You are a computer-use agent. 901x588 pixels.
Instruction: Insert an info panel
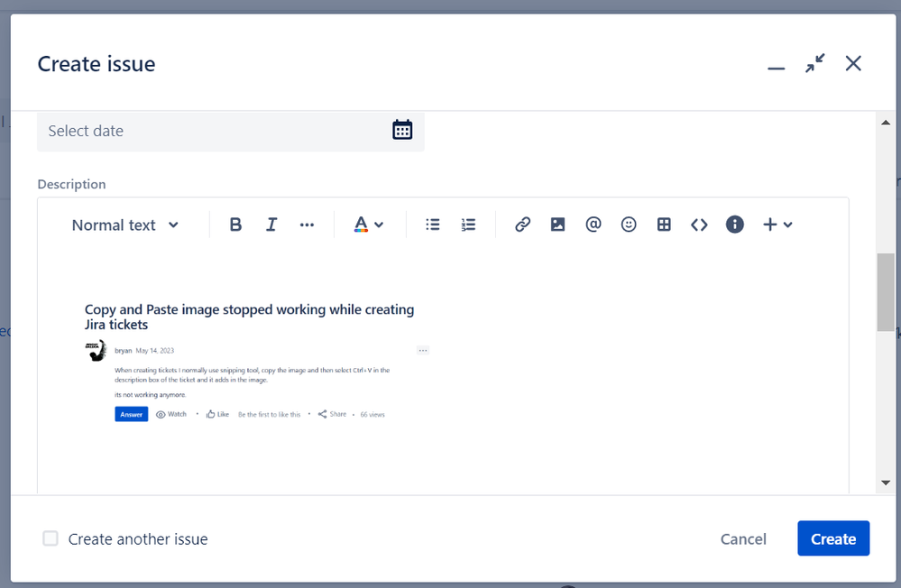coord(734,225)
